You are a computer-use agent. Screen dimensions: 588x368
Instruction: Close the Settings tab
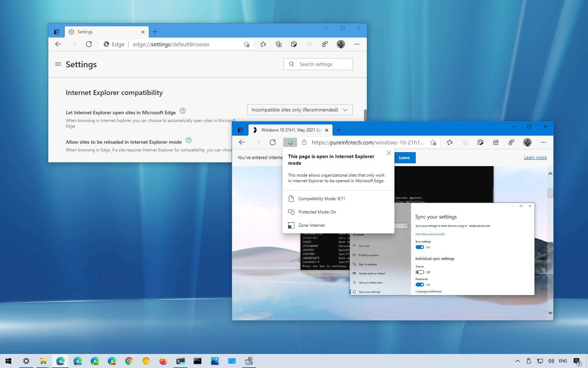143,32
